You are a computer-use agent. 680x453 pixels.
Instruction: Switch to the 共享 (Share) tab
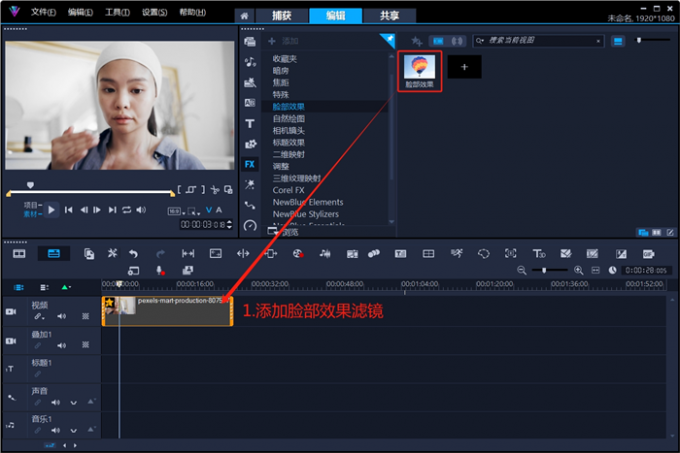(389, 16)
